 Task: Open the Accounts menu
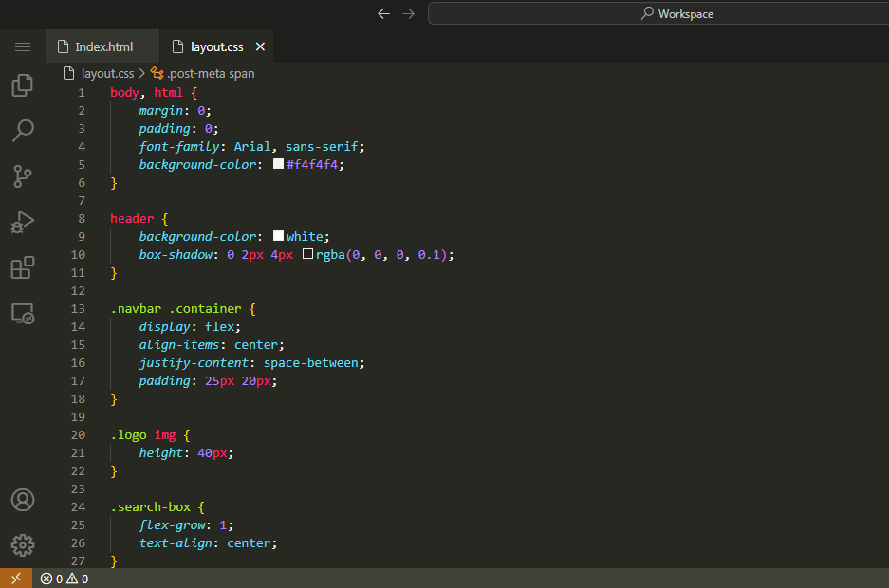click(23, 500)
